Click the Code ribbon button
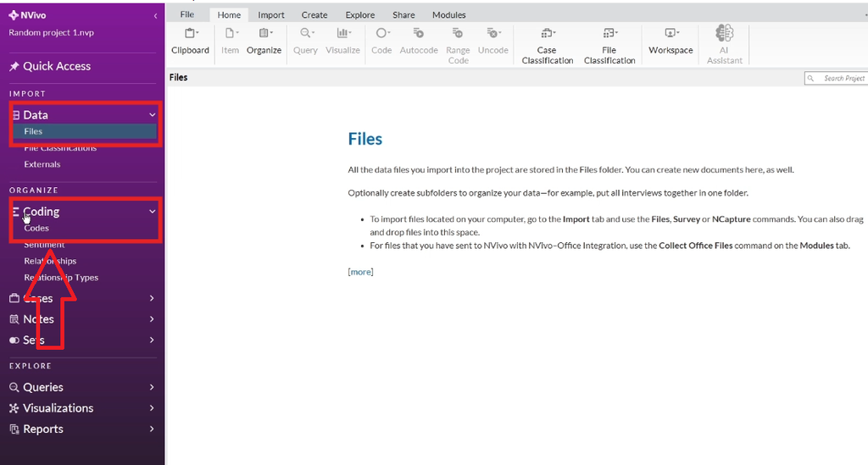868x465 pixels. (381, 41)
